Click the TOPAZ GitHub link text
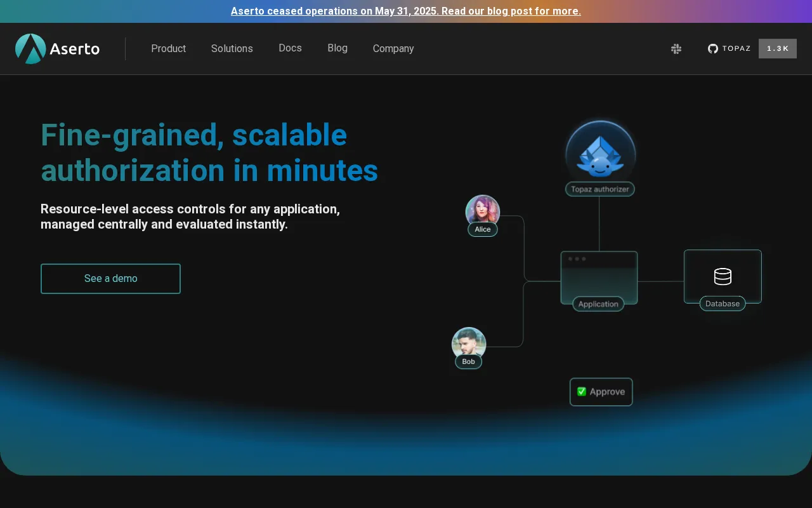Screen dimensions: 812x508 [737, 49]
